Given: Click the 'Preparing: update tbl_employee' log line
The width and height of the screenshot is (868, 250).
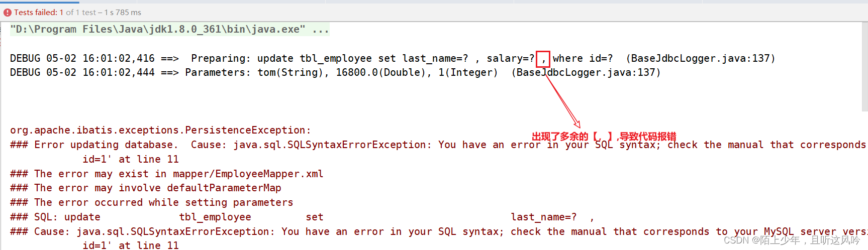Looking at the screenshot, I should (393, 59).
